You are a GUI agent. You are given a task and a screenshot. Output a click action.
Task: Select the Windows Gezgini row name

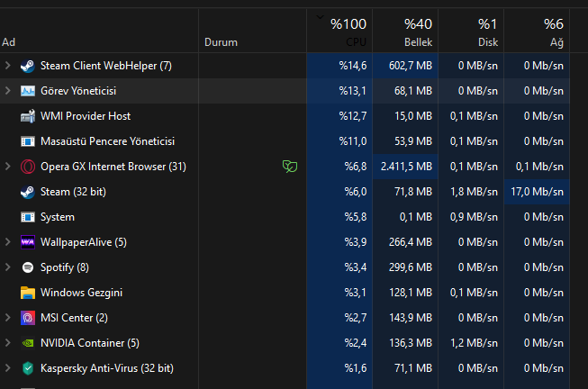tap(81, 293)
